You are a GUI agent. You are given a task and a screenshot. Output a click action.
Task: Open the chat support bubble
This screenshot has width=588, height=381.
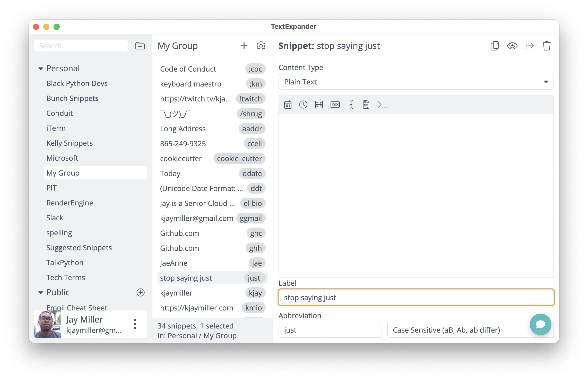click(x=540, y=324)
